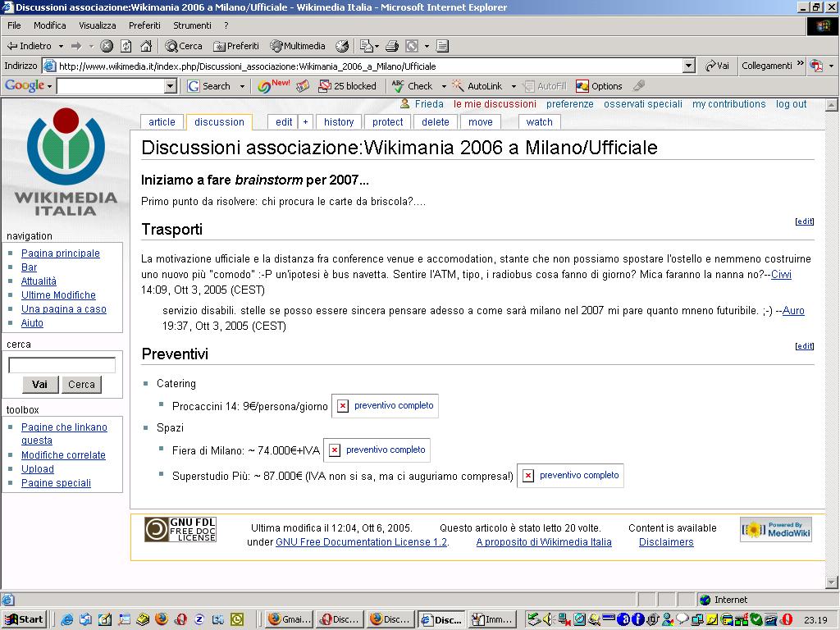
Task: Click the MediaWiki powered-by badge
Action: click(x=775, y=530)
